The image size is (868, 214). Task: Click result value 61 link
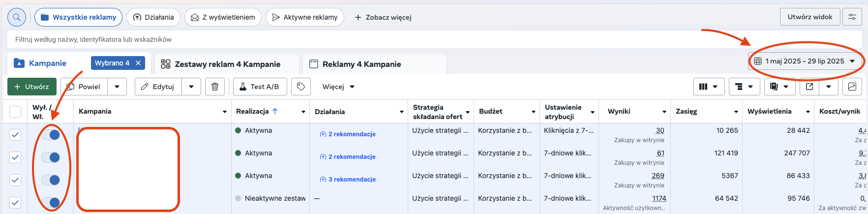coord(660,153)
